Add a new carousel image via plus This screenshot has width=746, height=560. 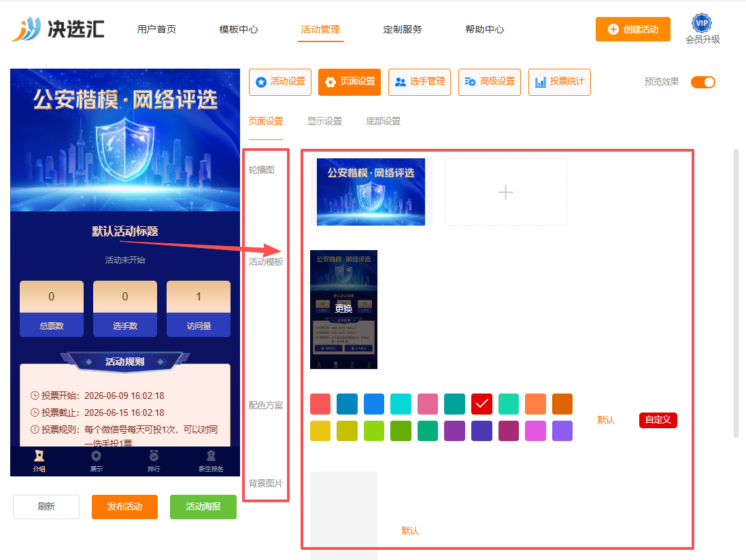point(505,192)
